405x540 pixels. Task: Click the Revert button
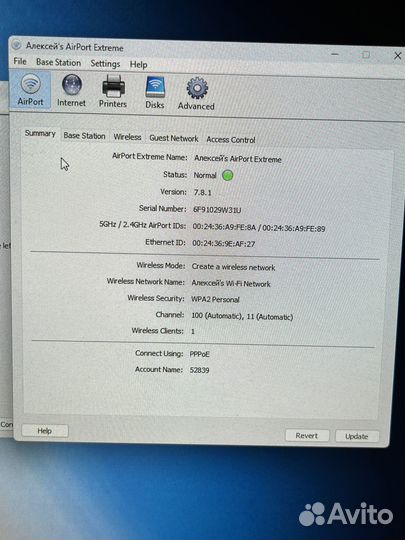coord(307,436)
